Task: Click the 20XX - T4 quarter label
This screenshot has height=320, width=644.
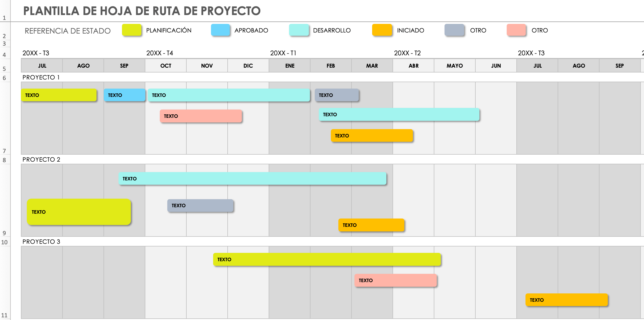Action: (160, 53)
